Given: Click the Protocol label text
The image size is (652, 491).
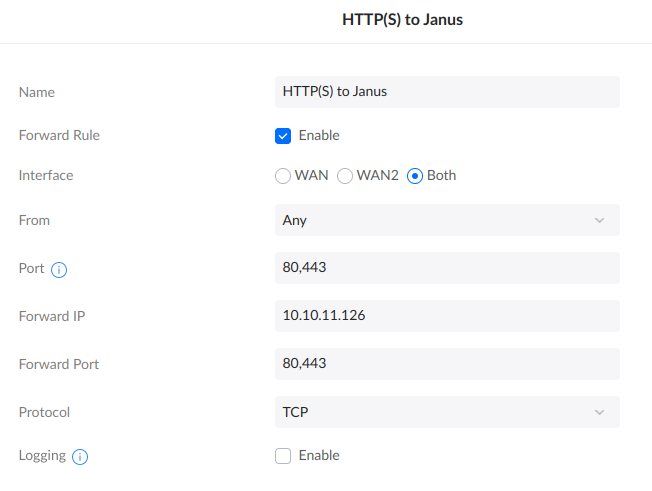Looking at the screenshot, I should (x=45, y=412).
